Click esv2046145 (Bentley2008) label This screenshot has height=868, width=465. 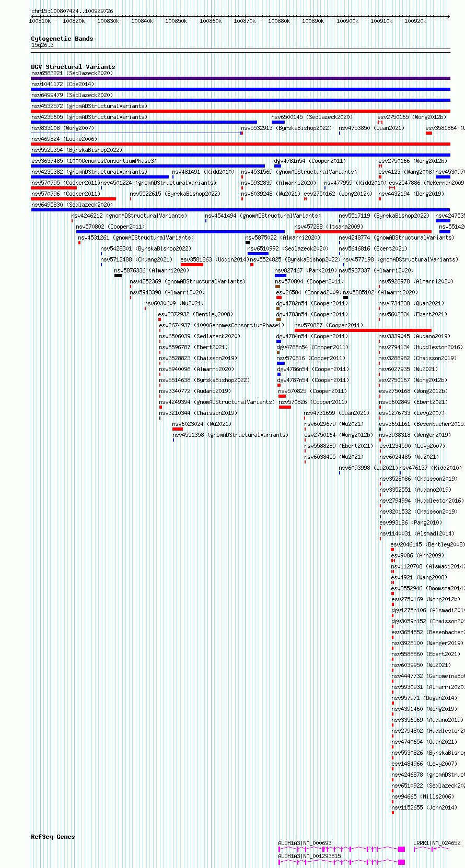[x=427, y=544]
